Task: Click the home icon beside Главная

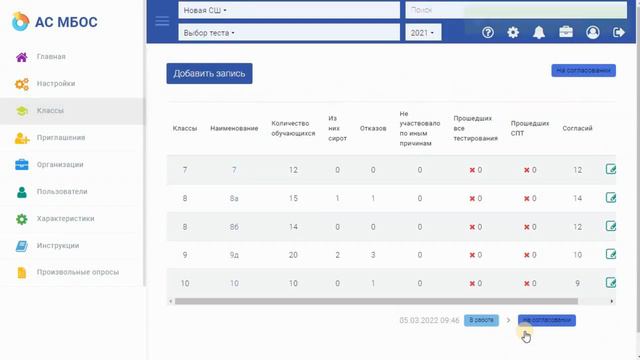Action: pyautogui.click(x=22, y=57)
